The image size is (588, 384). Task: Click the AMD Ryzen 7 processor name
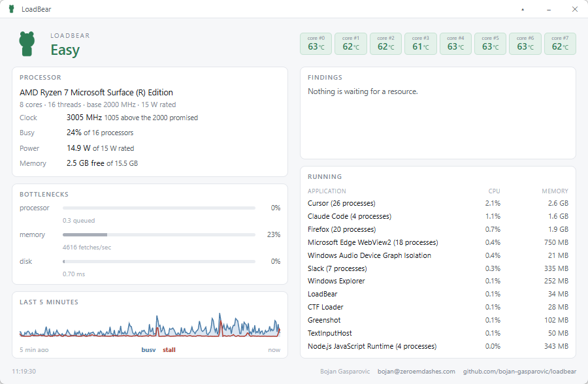(x=97, y=93)
